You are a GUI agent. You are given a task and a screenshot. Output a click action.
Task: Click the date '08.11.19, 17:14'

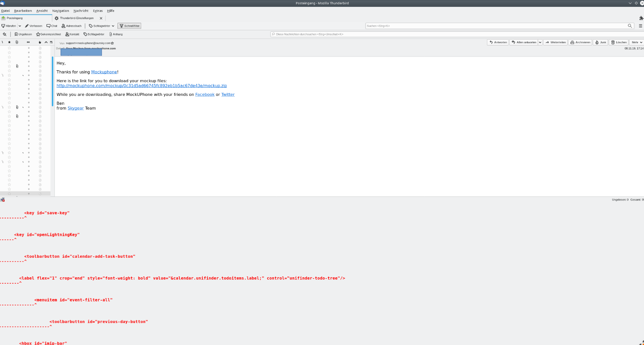pyautogui.click(x=634, y=48)
